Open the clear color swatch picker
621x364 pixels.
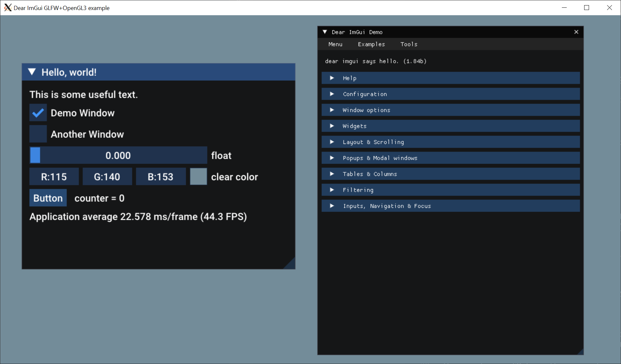[198, 177]
